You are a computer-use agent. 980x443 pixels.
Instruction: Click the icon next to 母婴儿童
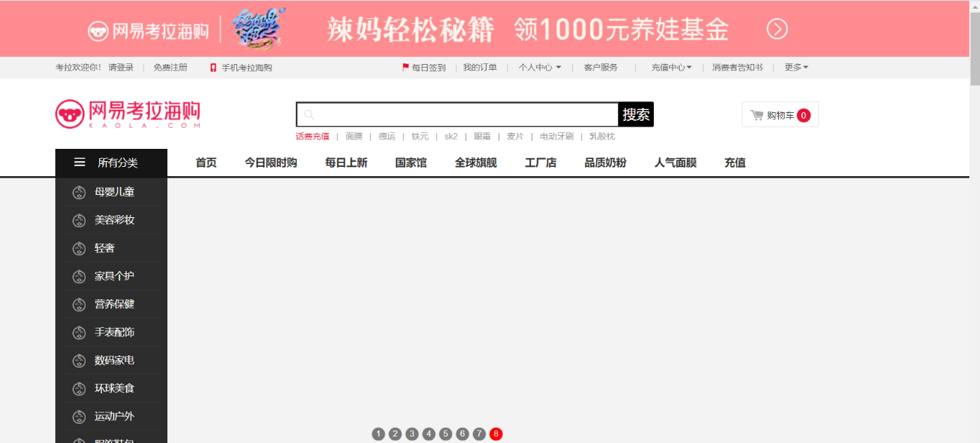79,192
